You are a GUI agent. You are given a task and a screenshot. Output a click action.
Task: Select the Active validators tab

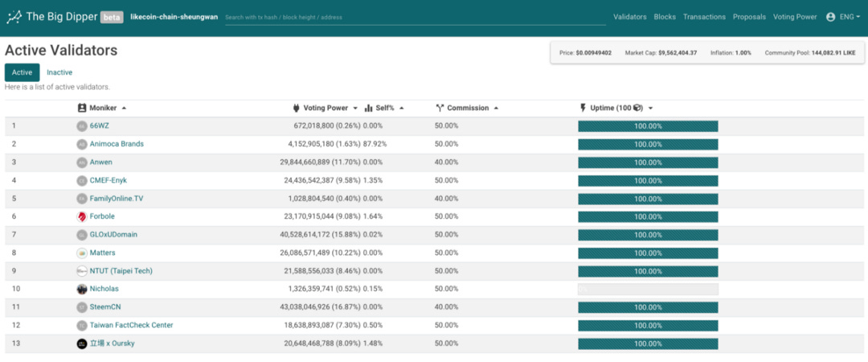(x=23, y=72)
